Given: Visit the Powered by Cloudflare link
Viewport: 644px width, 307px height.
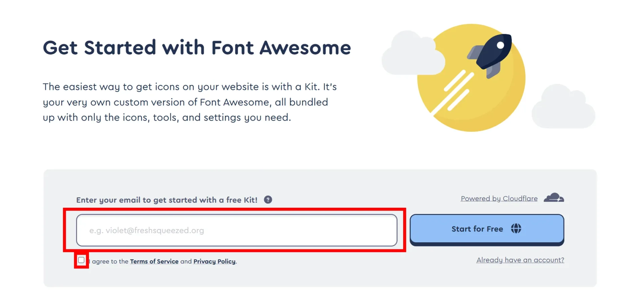Looking at the screenshot, I should 499,198.
